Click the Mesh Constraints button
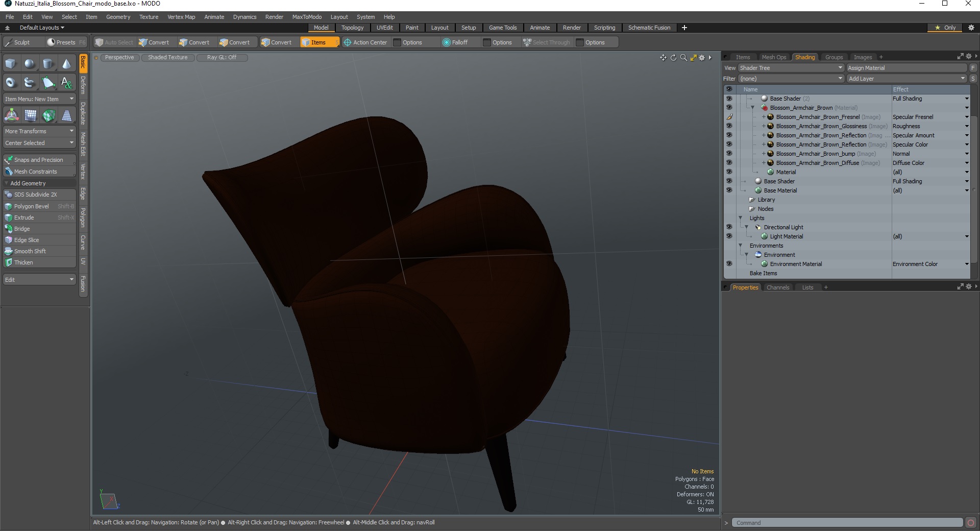980x531 pixels. [x=39, y=172]
